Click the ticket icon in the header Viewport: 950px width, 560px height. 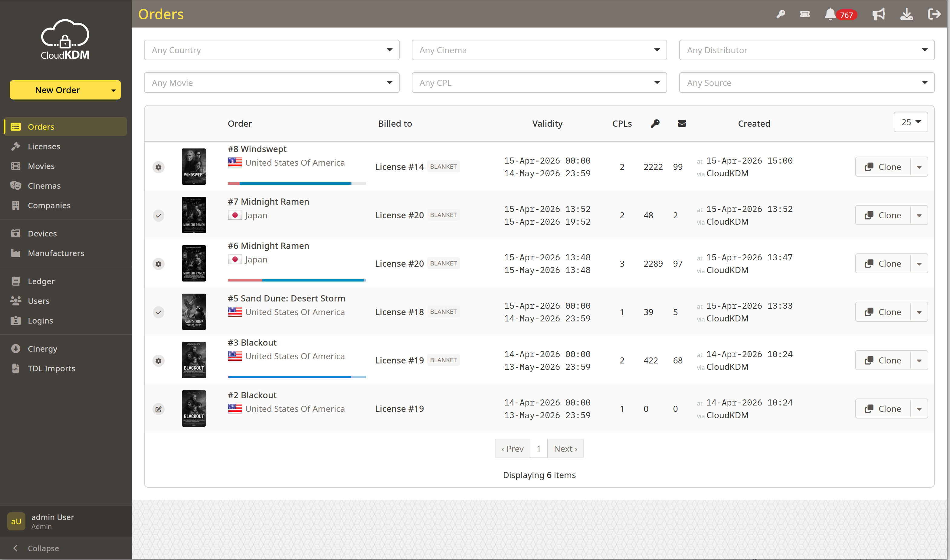coord(805,14)
